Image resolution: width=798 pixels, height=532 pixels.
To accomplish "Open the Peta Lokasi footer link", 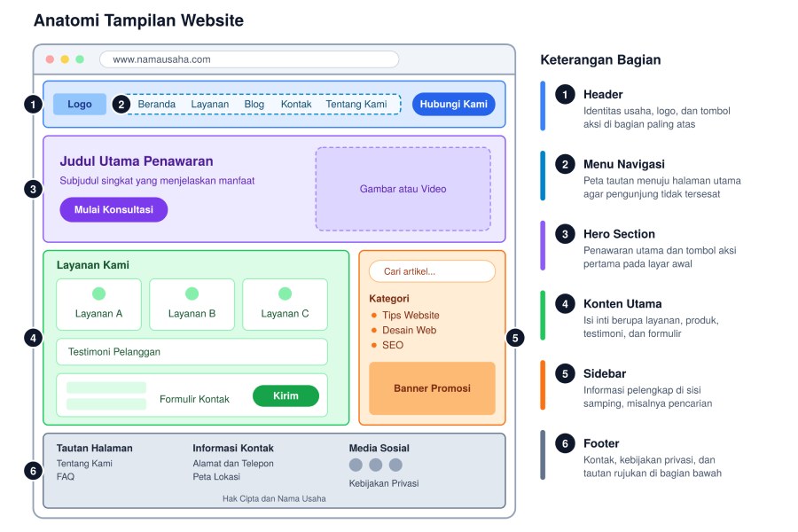I will (x=216, y=476).
